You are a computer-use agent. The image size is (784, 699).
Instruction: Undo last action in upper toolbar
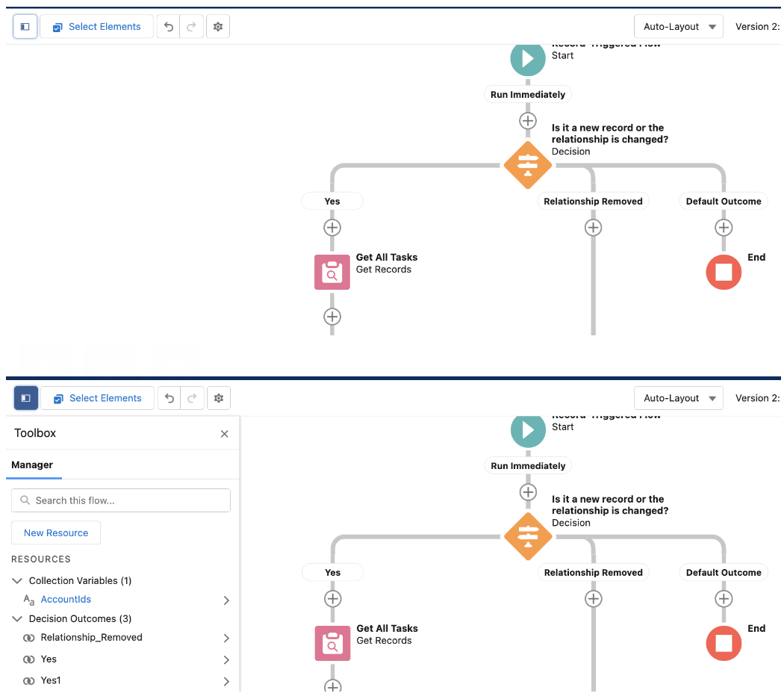tap(169, 26)
